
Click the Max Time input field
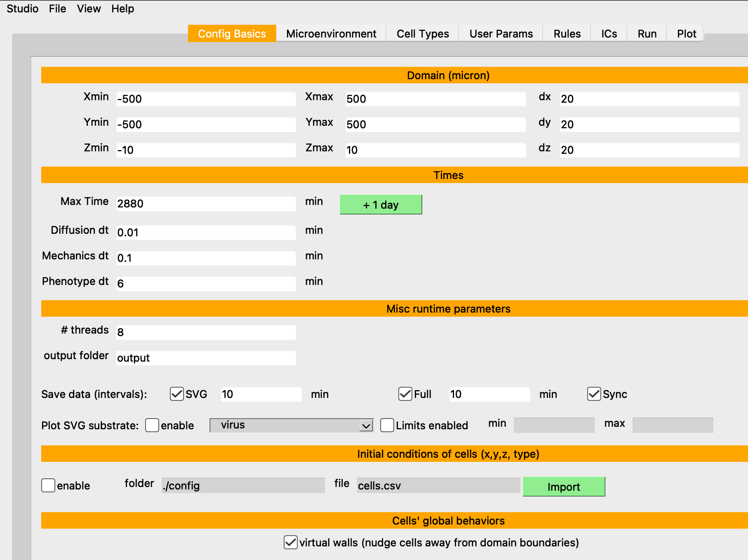point(206,204)
